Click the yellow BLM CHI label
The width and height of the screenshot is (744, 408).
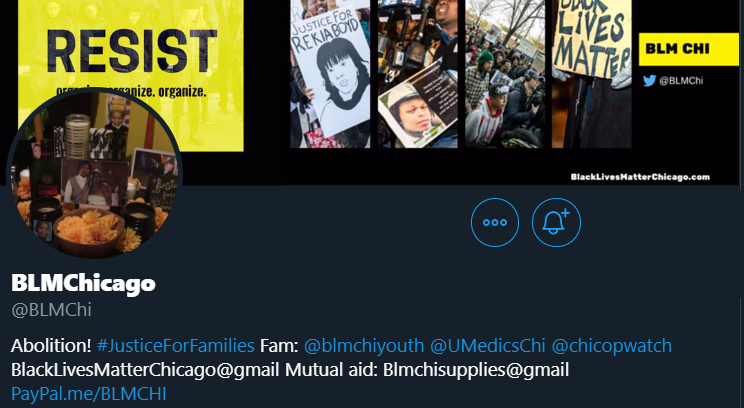point(688,49)
